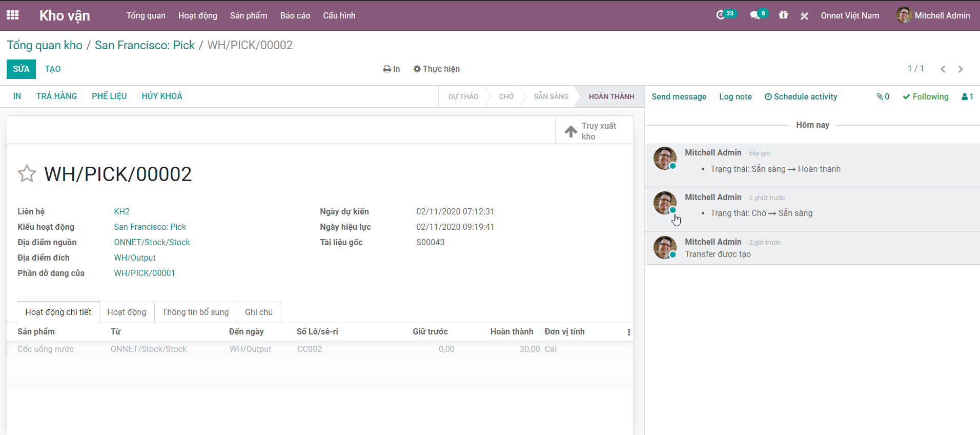Open the attachments paperclip counter
This screenshot has width=980, height=435.
[x=883, y=96]
